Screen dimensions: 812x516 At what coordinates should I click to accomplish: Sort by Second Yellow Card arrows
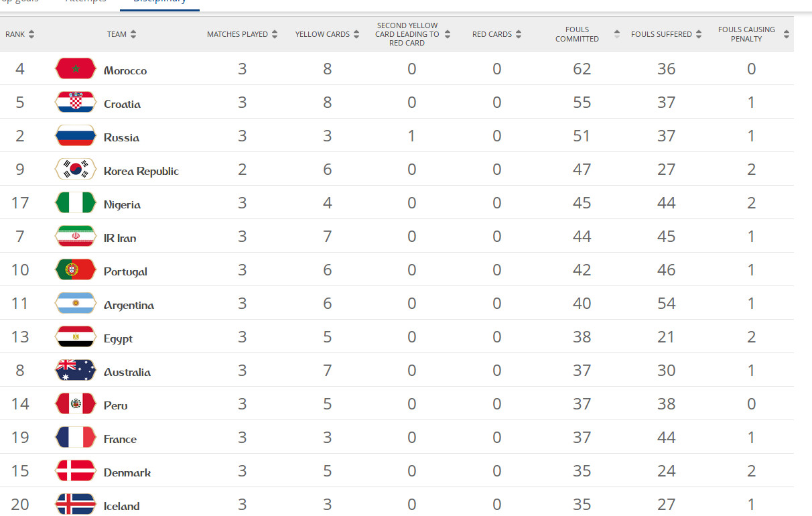(x=448, y=34)
